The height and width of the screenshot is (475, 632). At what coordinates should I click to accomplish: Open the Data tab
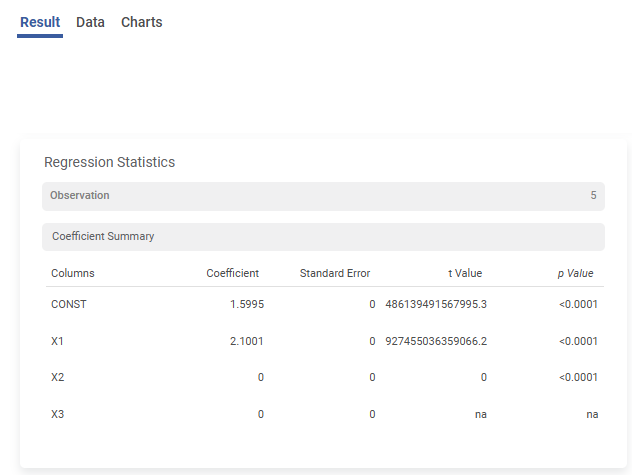tap(90, 22)
